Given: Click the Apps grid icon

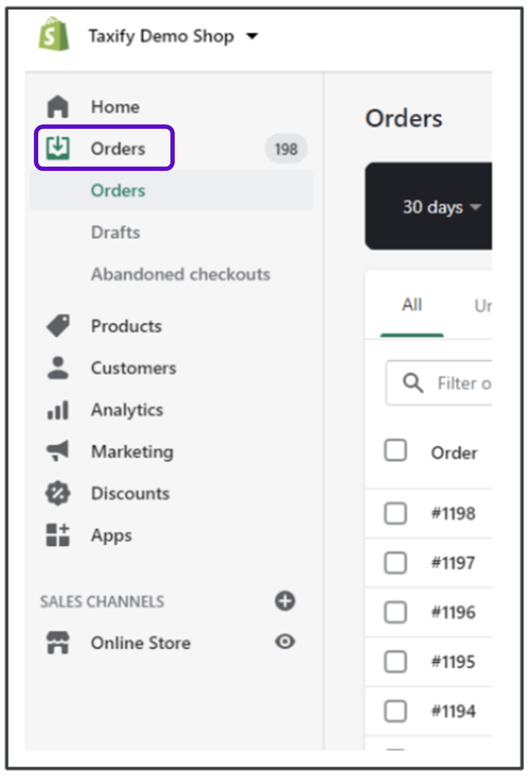Looking at the screenshot, I should pyautogui.click(x=58, y=535).
